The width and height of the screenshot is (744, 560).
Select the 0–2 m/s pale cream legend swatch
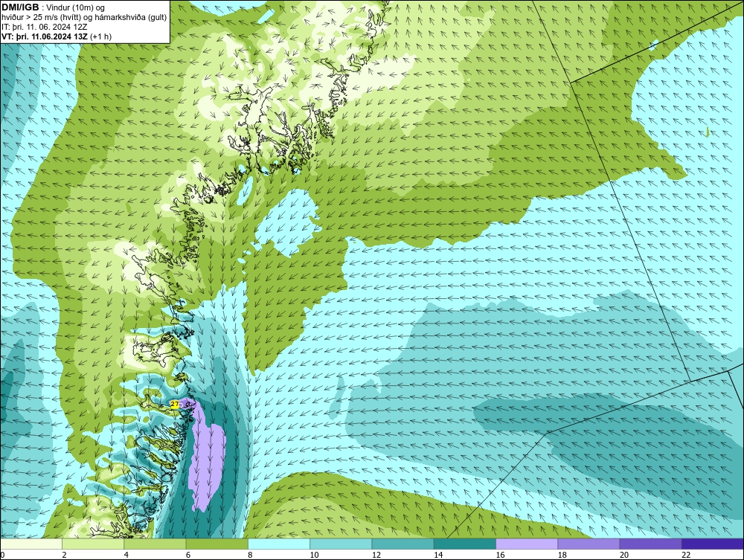(31, 544)
